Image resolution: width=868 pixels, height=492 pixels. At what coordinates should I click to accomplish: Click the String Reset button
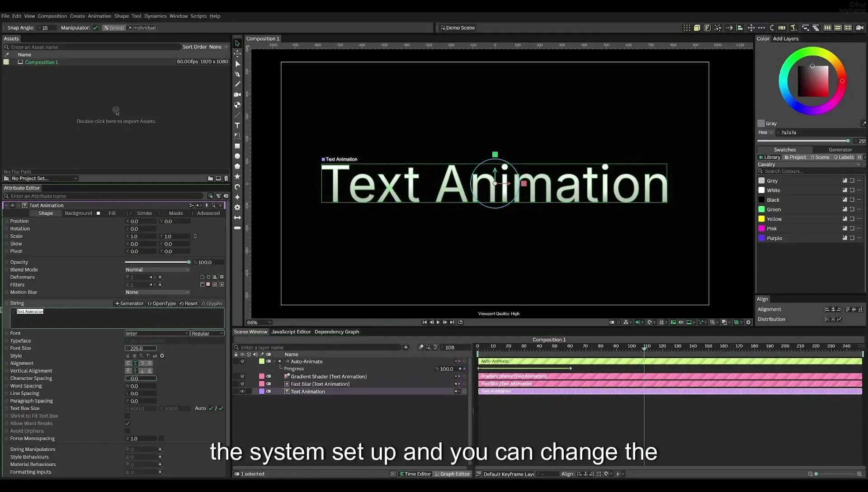click(189, 303)
